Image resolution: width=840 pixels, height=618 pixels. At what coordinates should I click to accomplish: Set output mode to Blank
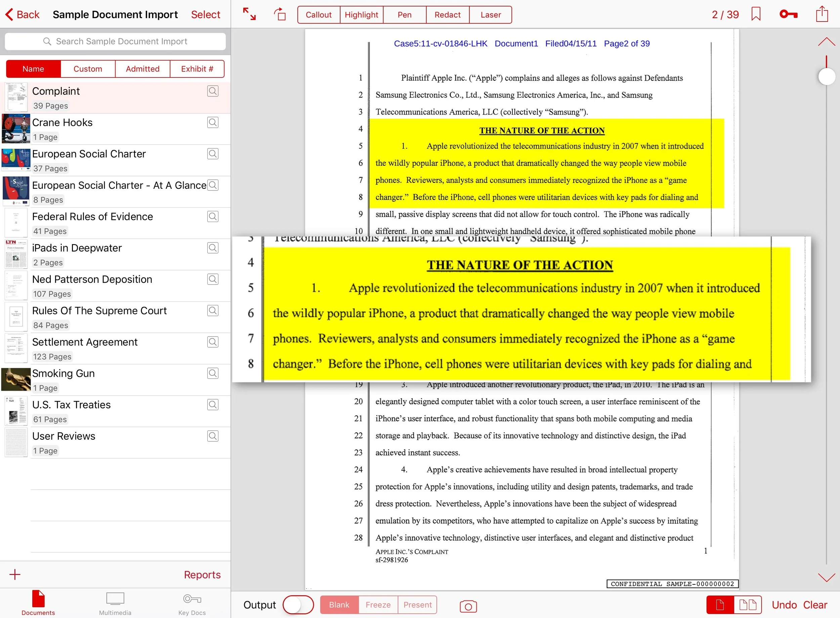pos(339,605)
